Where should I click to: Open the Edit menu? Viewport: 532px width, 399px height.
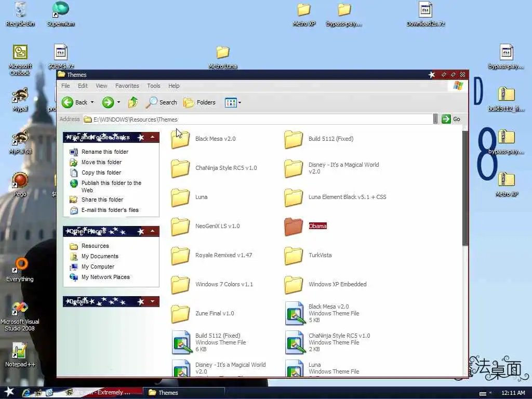[x=83, y=86]
